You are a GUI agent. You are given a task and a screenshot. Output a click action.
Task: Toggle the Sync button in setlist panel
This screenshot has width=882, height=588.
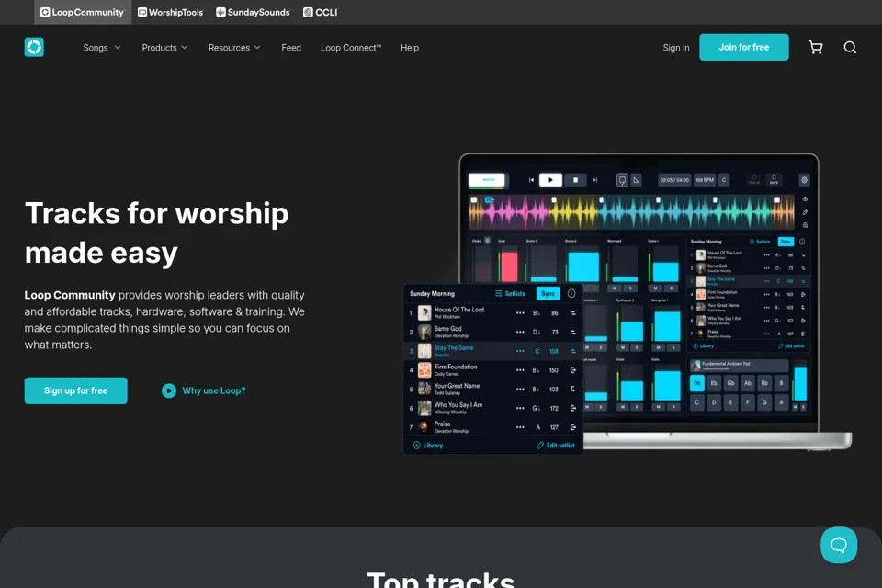(x=548, y=293)
